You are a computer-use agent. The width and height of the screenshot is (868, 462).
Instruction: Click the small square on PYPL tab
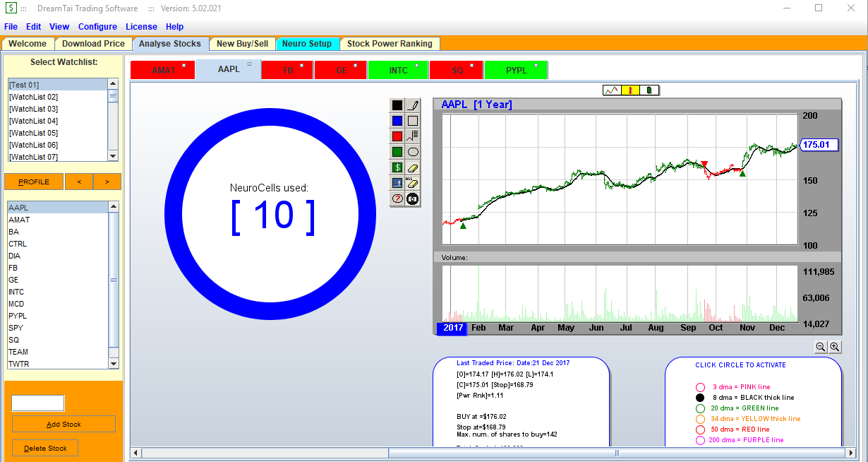(536, 66)
